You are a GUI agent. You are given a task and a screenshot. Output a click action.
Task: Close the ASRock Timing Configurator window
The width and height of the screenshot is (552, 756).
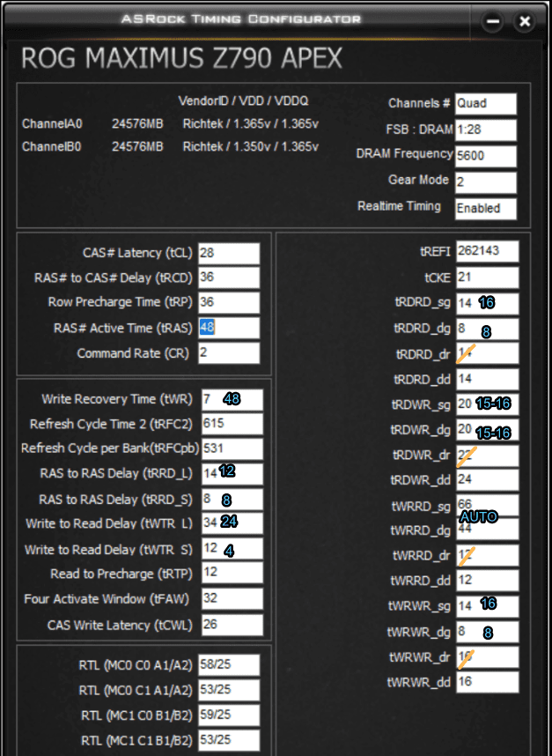coord(525,21)
